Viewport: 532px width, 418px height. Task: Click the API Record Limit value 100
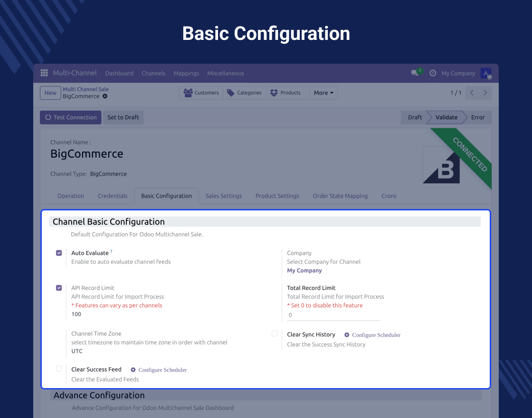coord(76,314)
